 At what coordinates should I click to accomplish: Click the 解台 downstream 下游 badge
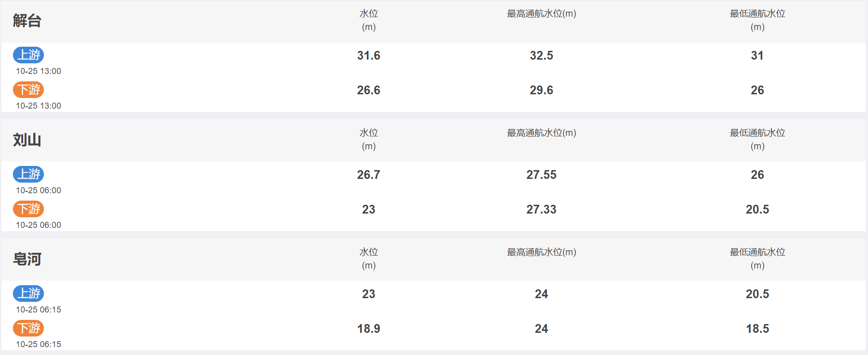[28, 90]
